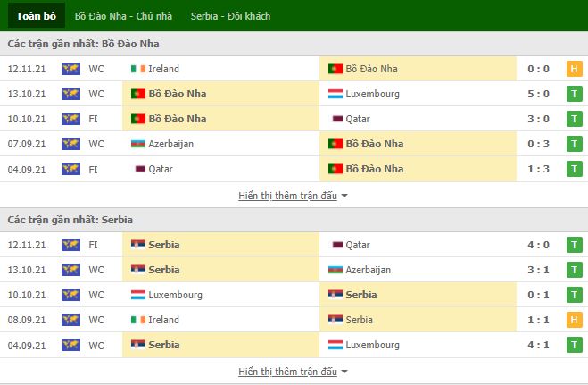Click the Luxembourg team name in the 10.10.21 Serbia match
The height and width of the screenshot is (385, 588).
coord(175,295)
